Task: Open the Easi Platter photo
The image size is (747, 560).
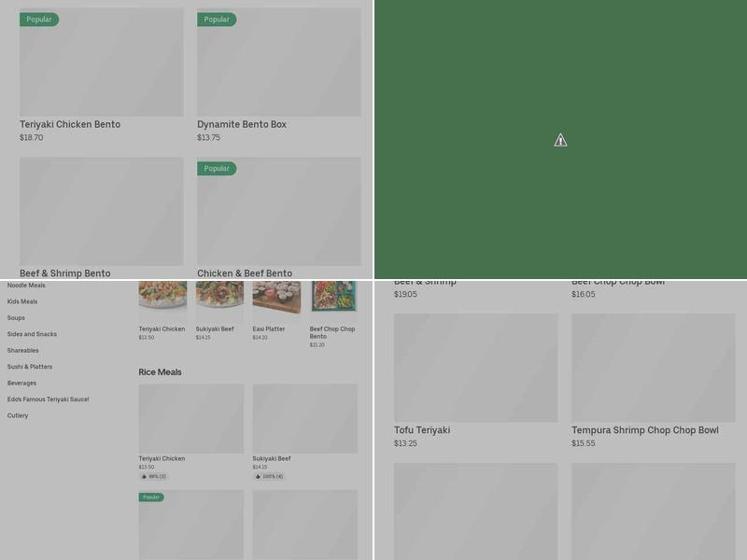Action: pos(276,297)
